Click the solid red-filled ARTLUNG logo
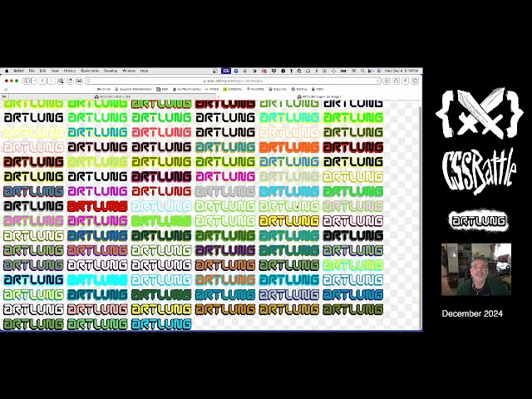The width and height of the screenshot is (532, 399). click(x=97, y=206)
